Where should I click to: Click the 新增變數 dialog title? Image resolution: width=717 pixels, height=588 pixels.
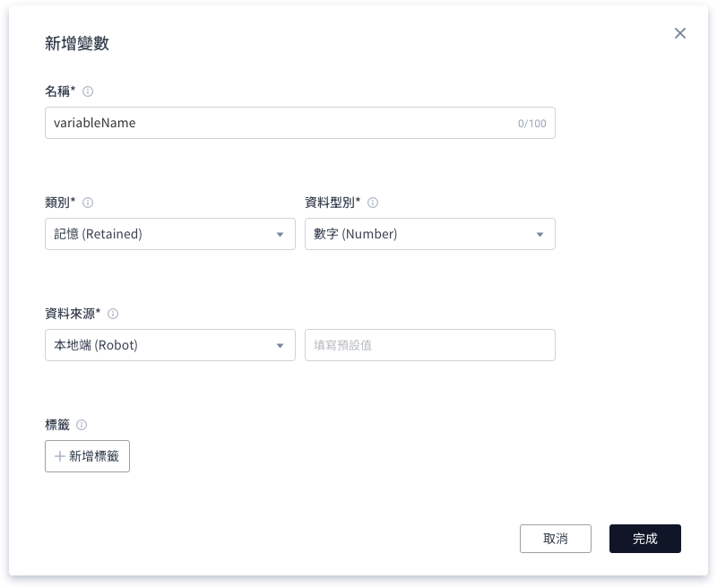click(77, 43)
